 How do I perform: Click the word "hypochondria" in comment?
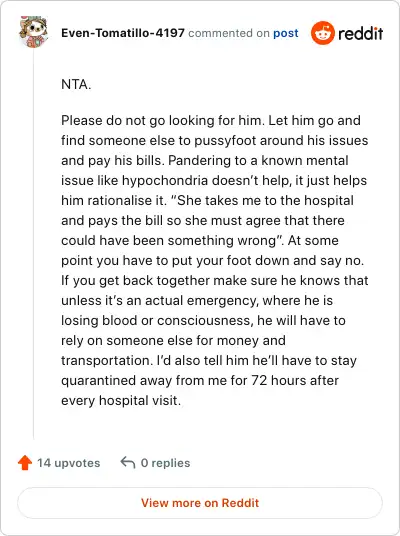[x=165, y=181]
